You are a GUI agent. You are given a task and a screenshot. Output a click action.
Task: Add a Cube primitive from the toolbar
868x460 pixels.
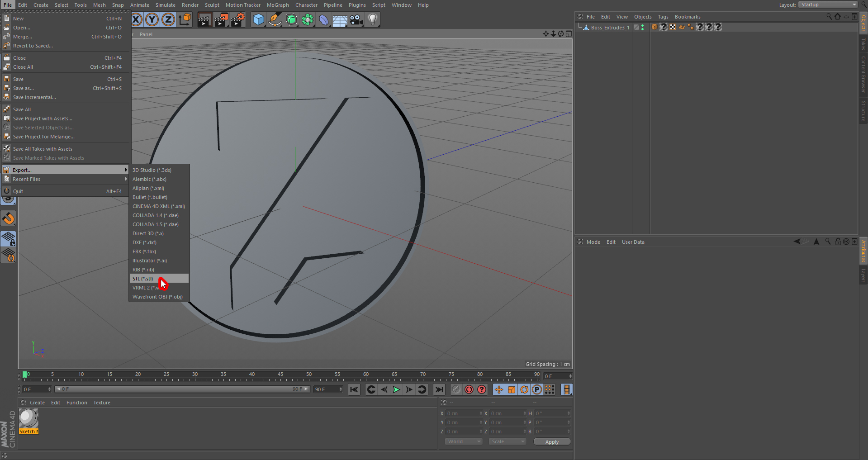258,20
